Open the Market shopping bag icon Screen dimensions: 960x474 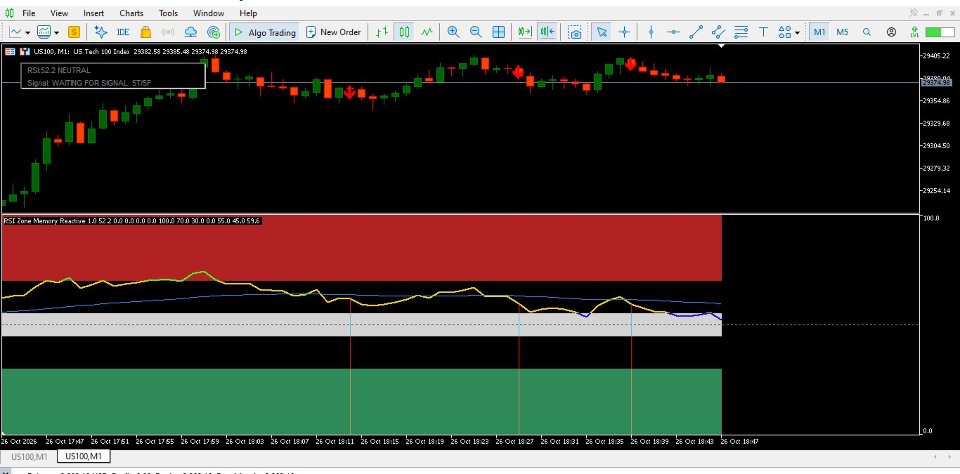point(146,32)
